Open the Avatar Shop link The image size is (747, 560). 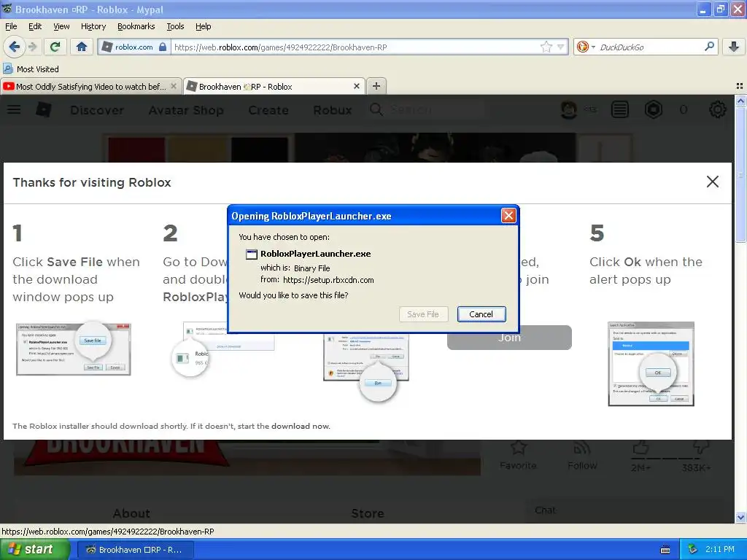[186, 110]
